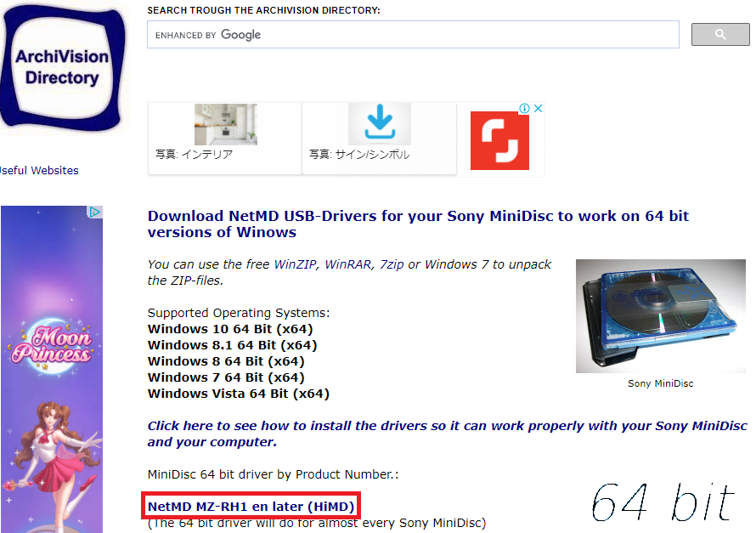This screenshot has height=533, width=756.
Task: Click the 64 bit handwritten graphic
Action: [663, 503]
